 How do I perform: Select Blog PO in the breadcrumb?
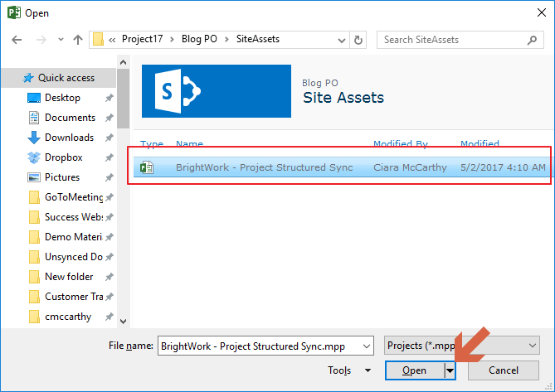pyautogui.click(x=199, y=39)
